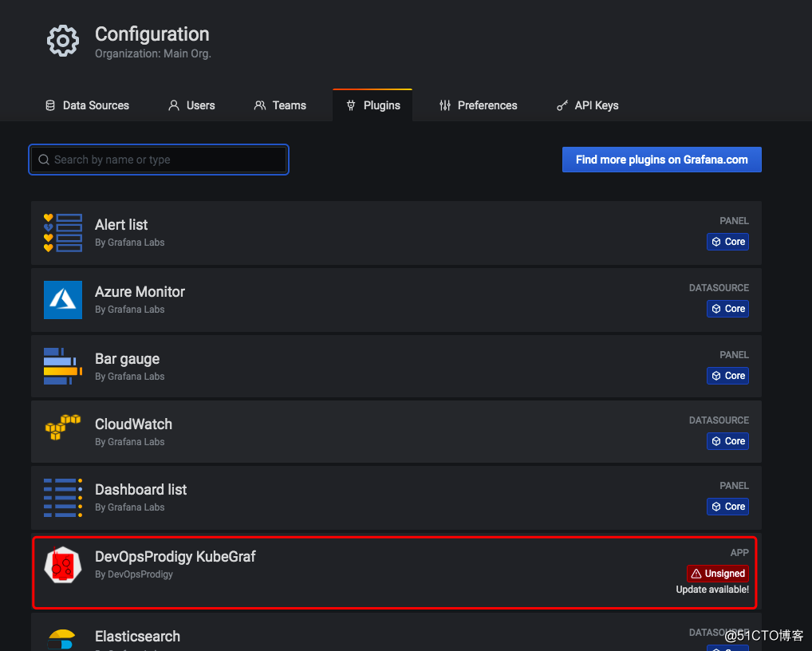Open the CloudWatch plugin

pyautogui.click(x=396, y=432)
